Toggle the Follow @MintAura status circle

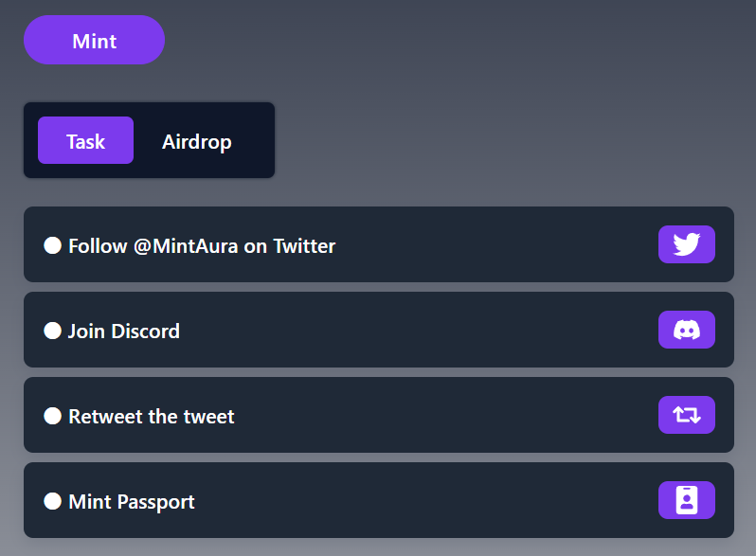52,245
